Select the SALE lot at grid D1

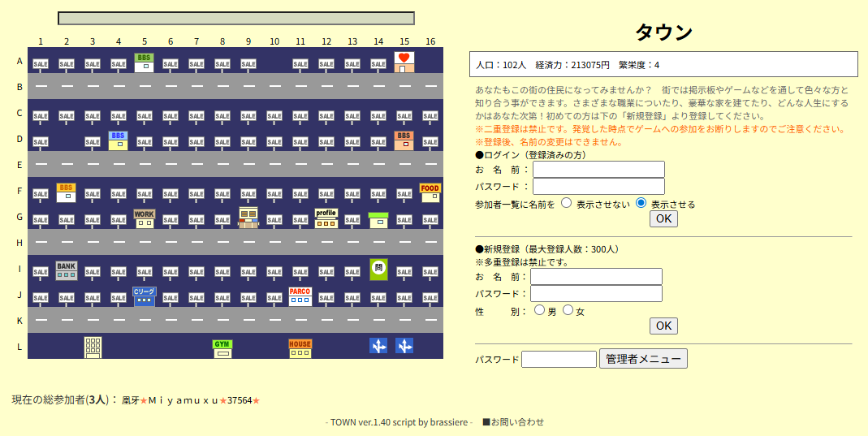41,142
